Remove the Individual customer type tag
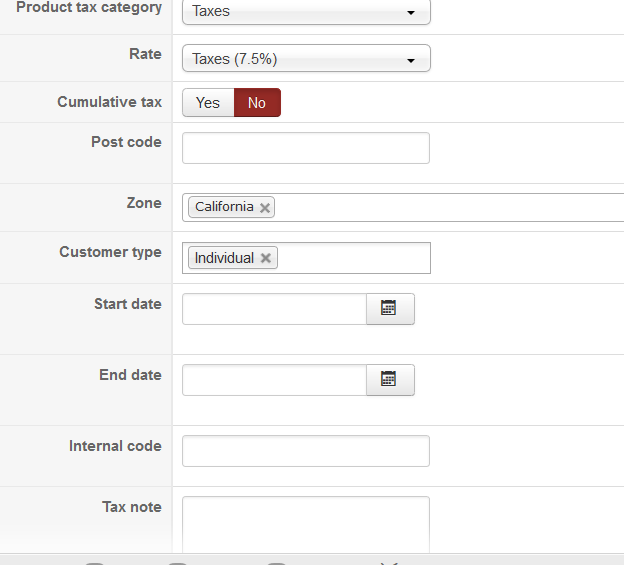 [x=265, y=258]
